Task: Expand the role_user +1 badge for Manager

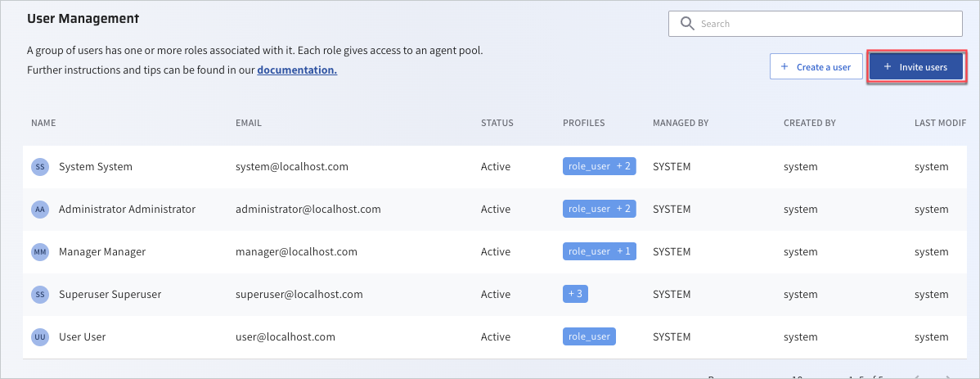Action: click(600, 251)
